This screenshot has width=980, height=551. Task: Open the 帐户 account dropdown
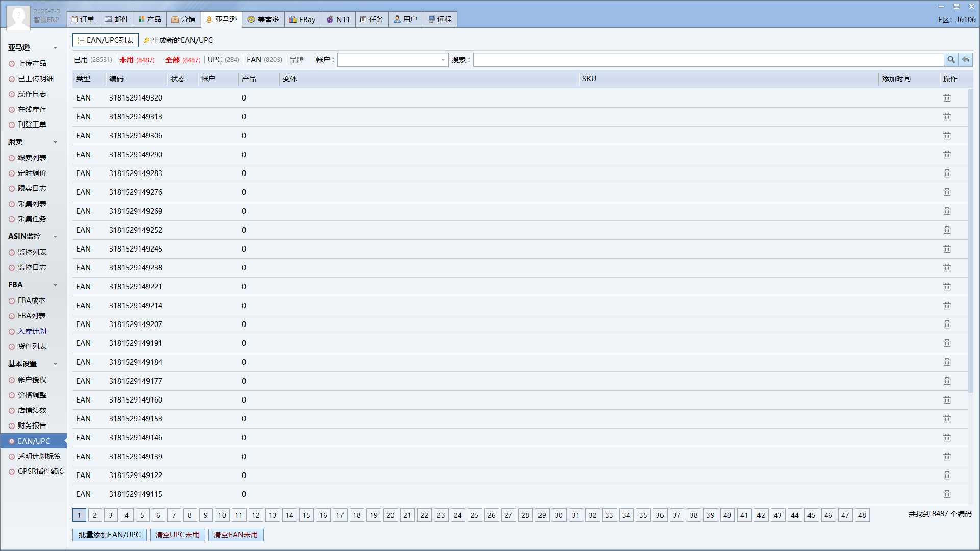(393, 60)
